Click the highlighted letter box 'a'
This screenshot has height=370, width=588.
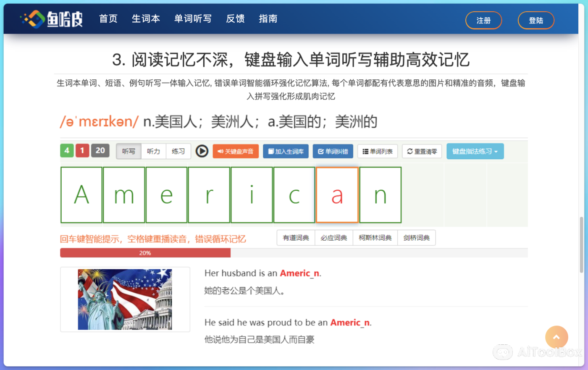pos(337,195)
